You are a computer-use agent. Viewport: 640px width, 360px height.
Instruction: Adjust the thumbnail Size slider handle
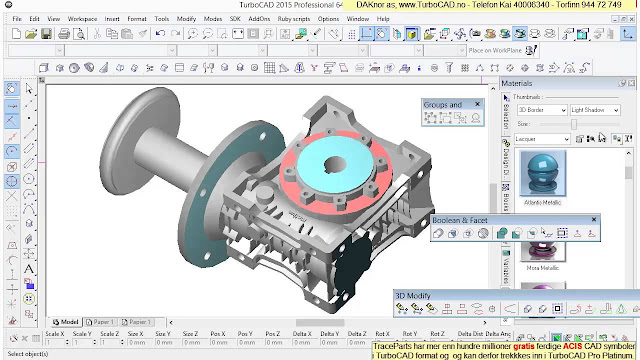574,124
